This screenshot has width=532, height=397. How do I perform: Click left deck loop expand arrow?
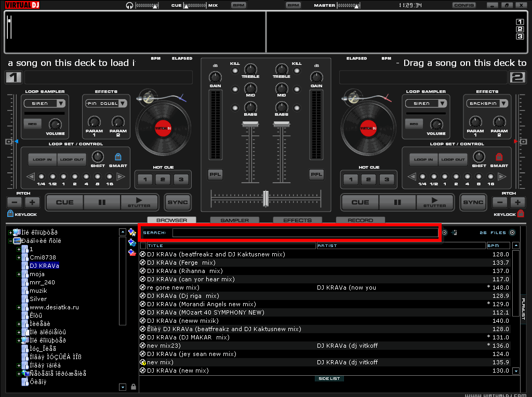[x=121, y=176]
